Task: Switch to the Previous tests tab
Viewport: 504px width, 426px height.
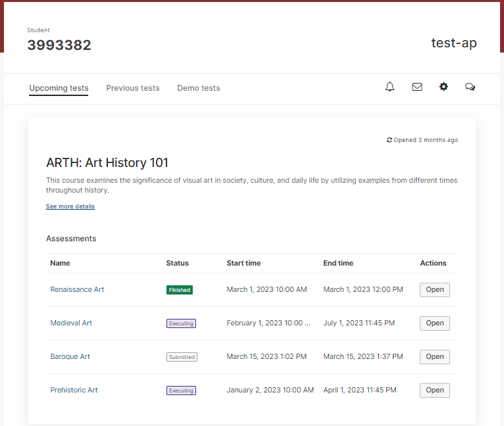Action: 133,88
